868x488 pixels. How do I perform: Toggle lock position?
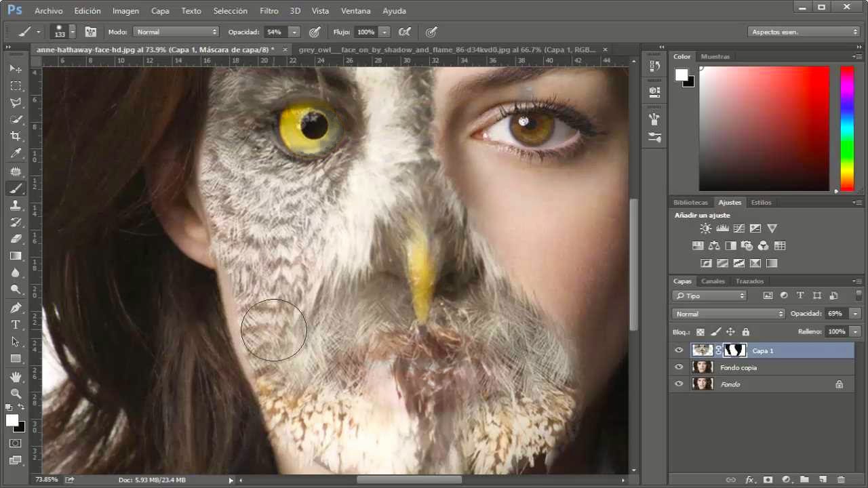(730, 332)
